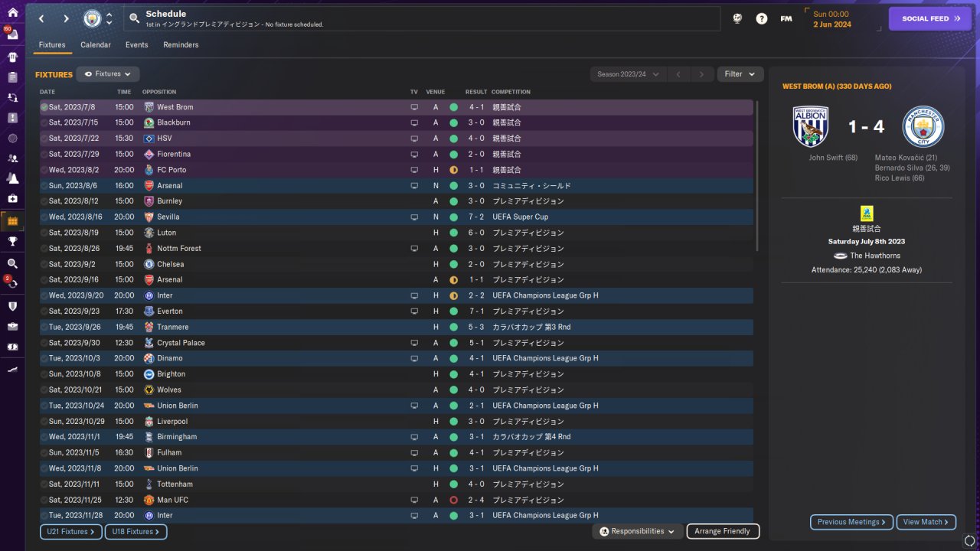
Task: Toggle the club up/down chevrons near badge
Action: pos(109,18)
